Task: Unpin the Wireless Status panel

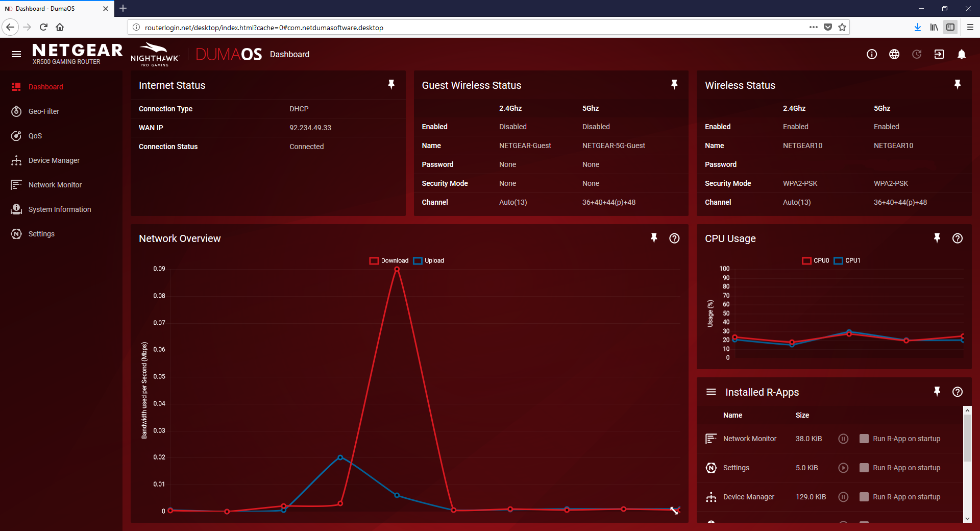Action: 958,85
